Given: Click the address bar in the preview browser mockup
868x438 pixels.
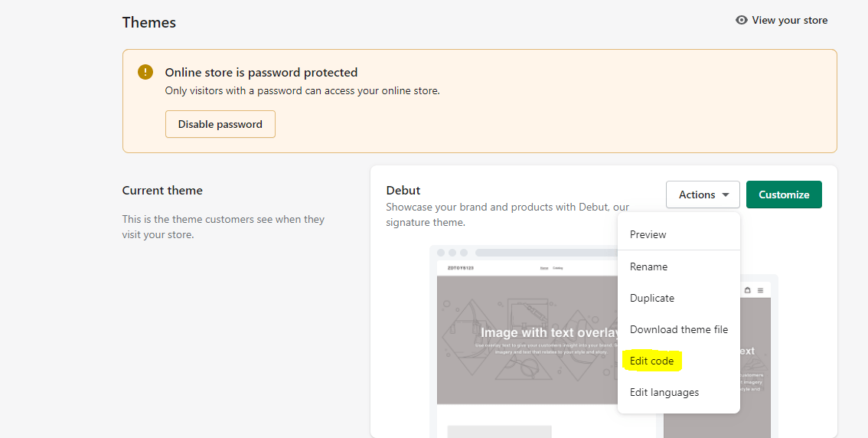Looking at the screenshot, I should point(545,253).
